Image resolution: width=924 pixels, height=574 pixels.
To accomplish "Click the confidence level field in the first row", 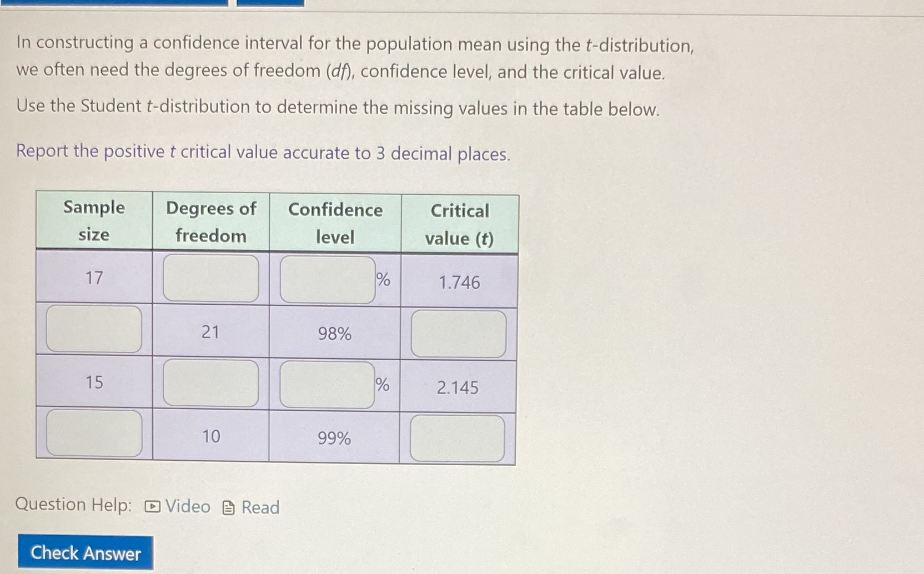I will click(x=328, y=279).
